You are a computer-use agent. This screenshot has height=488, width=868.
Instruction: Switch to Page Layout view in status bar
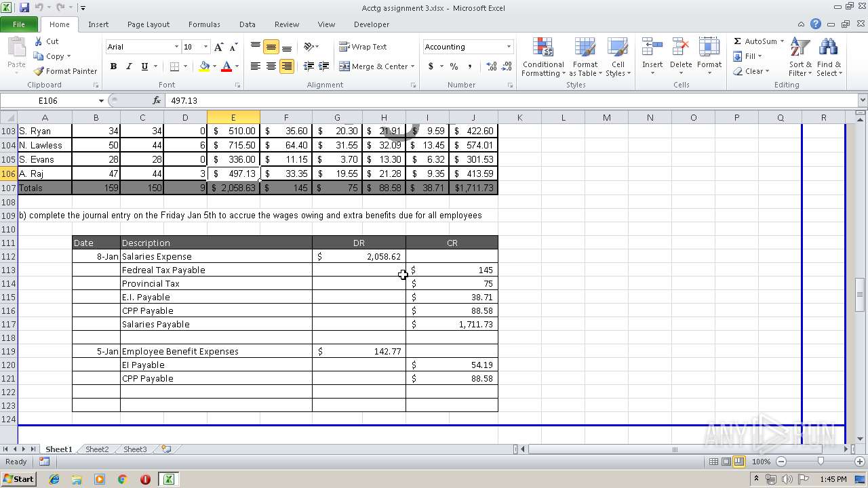pos(726,462)
